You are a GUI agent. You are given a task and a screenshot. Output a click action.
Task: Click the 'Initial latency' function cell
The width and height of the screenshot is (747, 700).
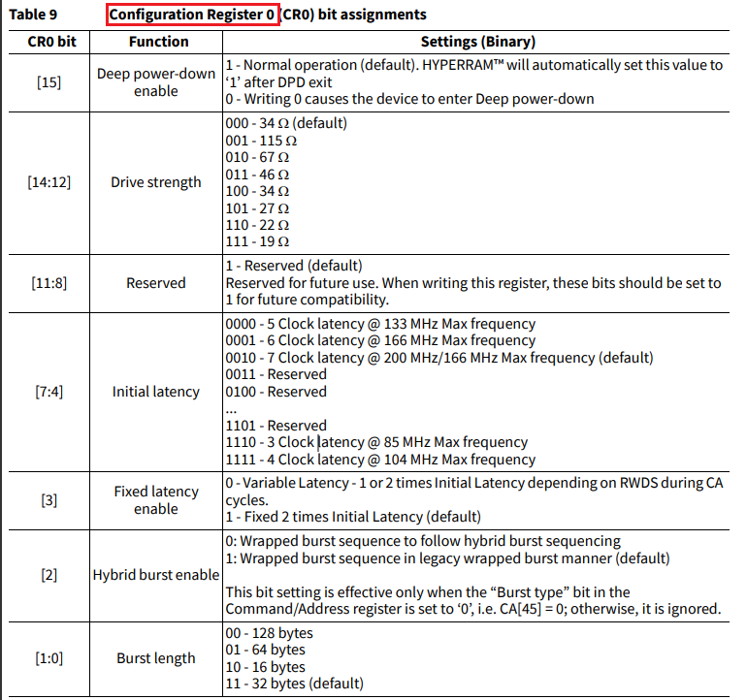(156, 392)
